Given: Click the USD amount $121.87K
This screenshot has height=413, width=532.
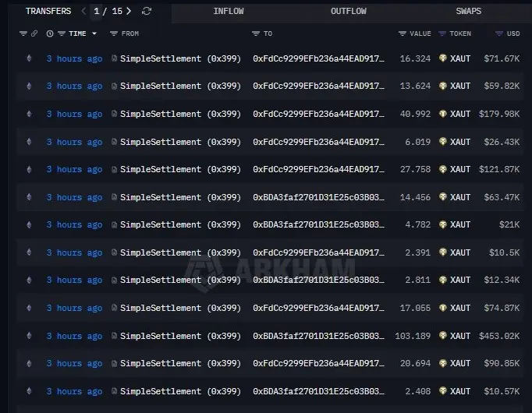Looking at the screenshot, I should (499, 169).
